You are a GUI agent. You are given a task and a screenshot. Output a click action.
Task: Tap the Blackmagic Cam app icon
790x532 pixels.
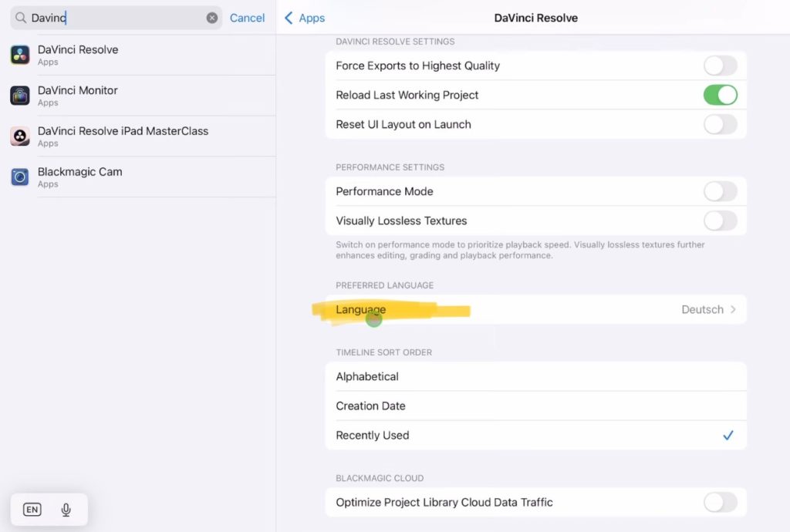pyautogui.click(x=20, y=177)
